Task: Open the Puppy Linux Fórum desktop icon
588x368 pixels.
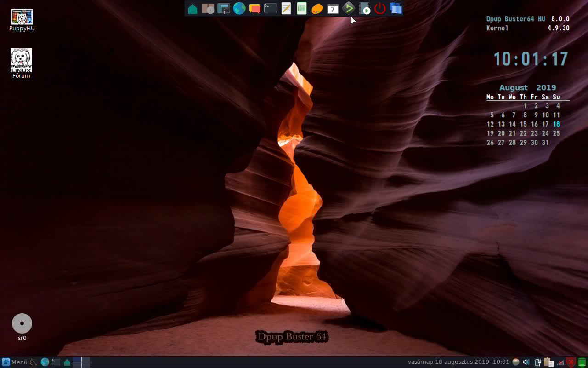Action: click(21, 63)
